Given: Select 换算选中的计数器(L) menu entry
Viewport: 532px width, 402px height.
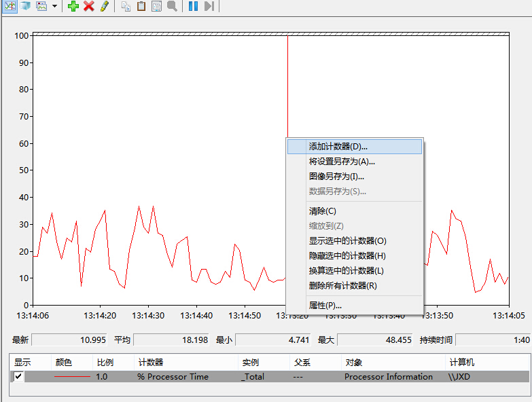Looking at the screenshot, I should (355, 271).
